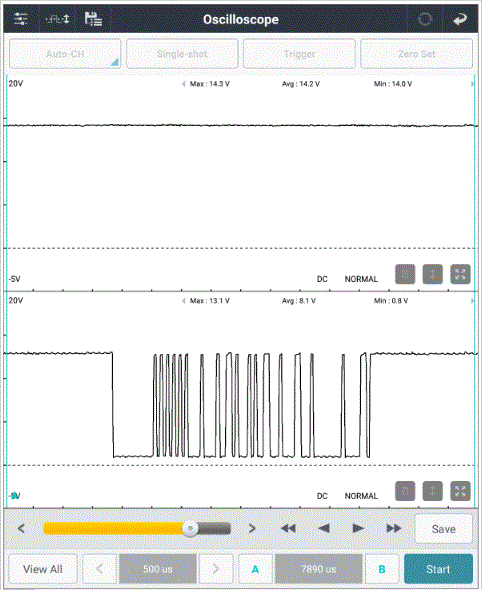
Task: Tap the refresh circle icon
Action: [x=425, y=19]
